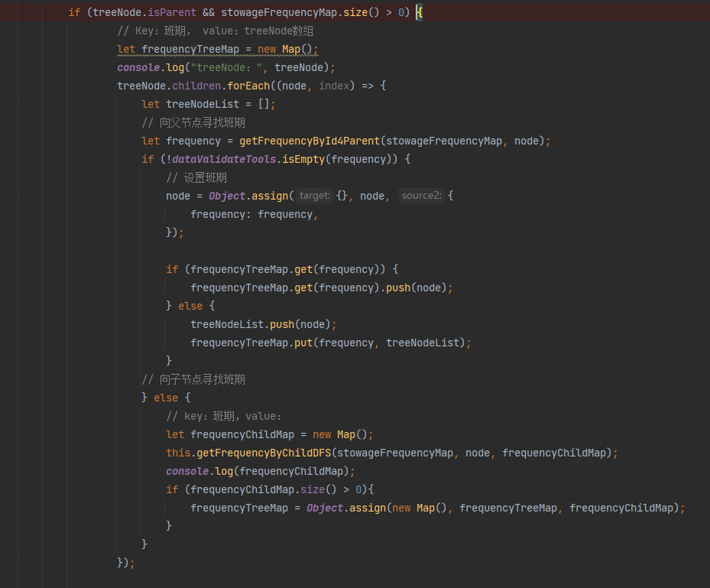The width and height of the screenshot is (710, 588).
Task: Click 'let frequencyChildMap = new Map();' line
Action: point(270,435)
